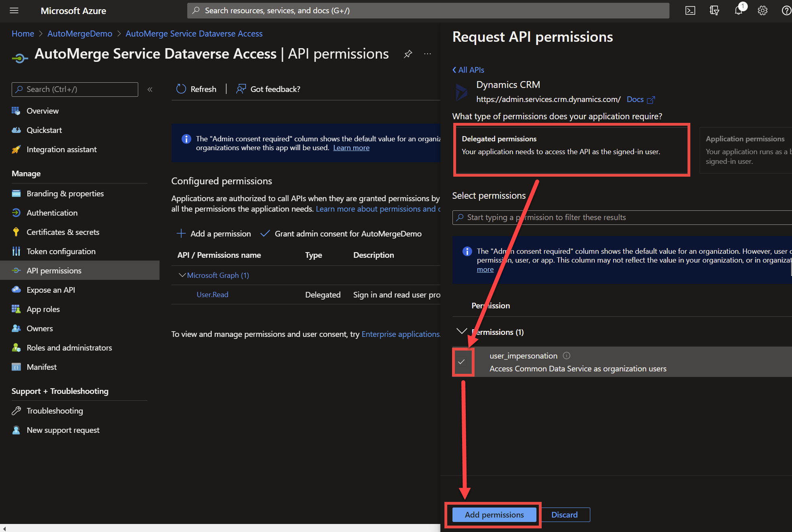The image size is (792, 532).
Task: Open the more options ellipsis beside title
Action: 428,54
